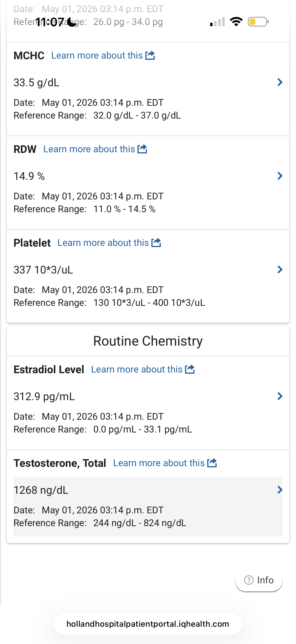Screen dimensions: 296x644
Task: Expand Platelet result details chevron
Action: [x=280, y=269]
